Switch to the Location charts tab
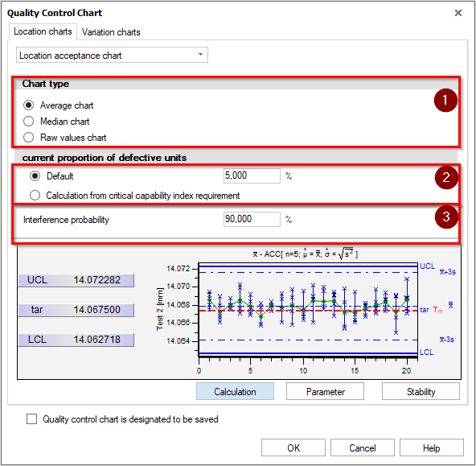This screenshot has height=466, width=476. click(43, 31)
